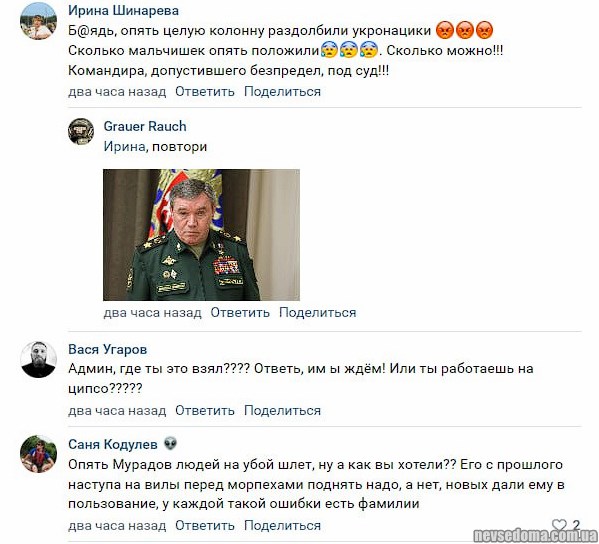Open Вася Угаров's avatar picture

38,359
